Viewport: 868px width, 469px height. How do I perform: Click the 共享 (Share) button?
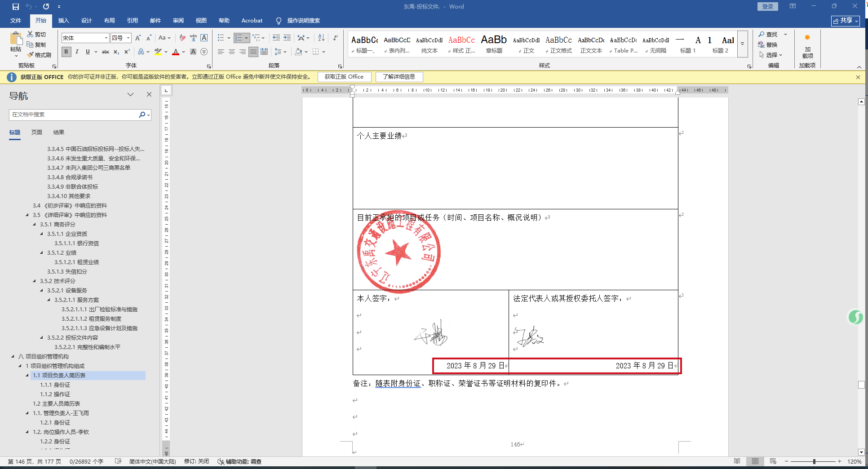pos(846,21)
